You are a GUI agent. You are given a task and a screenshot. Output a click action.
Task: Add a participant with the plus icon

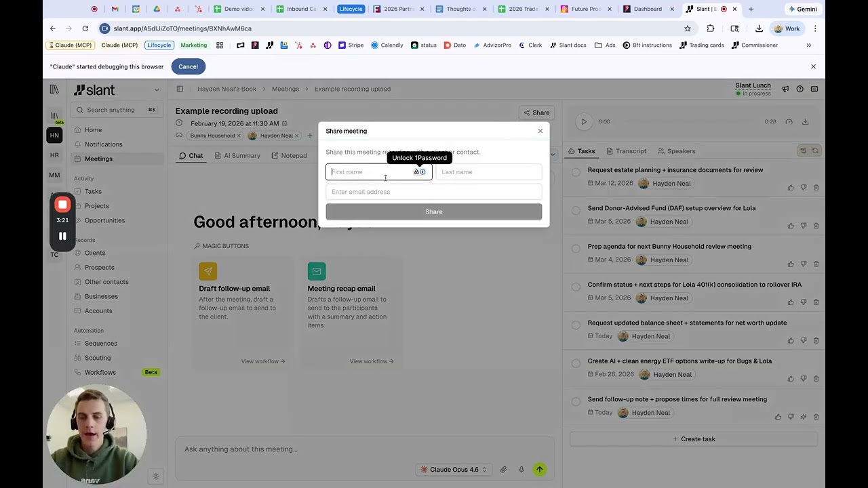tap(310, 136)
